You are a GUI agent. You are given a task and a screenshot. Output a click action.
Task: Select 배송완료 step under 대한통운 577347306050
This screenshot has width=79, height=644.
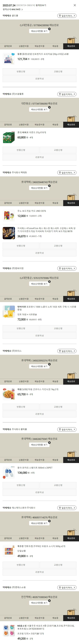[x=71, y=124]
